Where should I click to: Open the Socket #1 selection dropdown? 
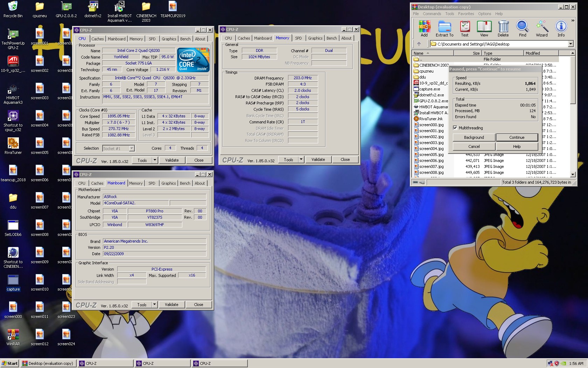(132, 149)
